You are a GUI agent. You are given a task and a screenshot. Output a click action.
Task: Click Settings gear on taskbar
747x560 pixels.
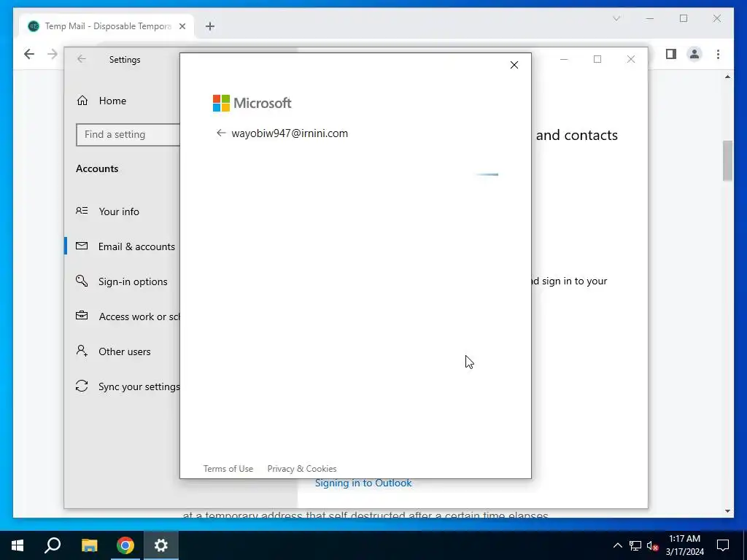[161, 545]
